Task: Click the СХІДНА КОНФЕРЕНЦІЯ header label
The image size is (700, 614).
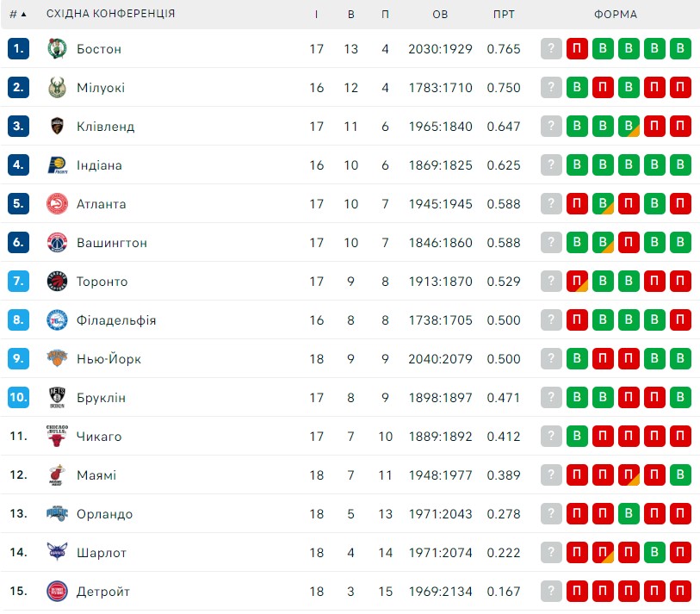Action: tap(110, 14)
